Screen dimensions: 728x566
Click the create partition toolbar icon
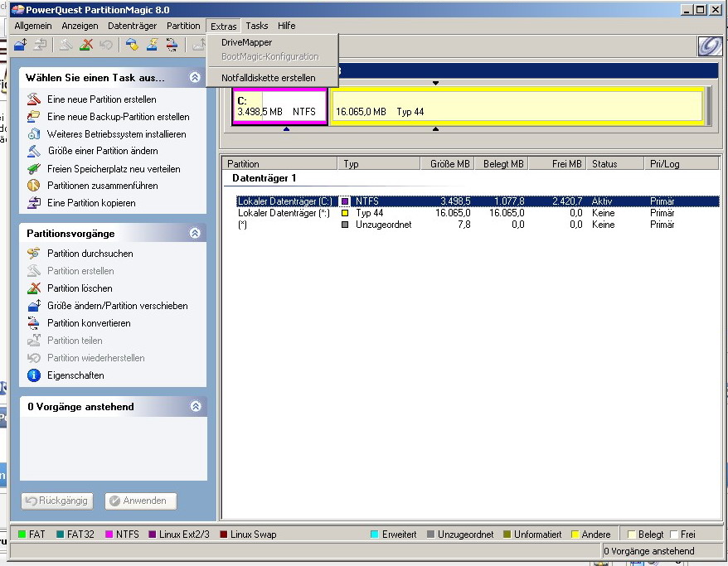tap(66, 45)
